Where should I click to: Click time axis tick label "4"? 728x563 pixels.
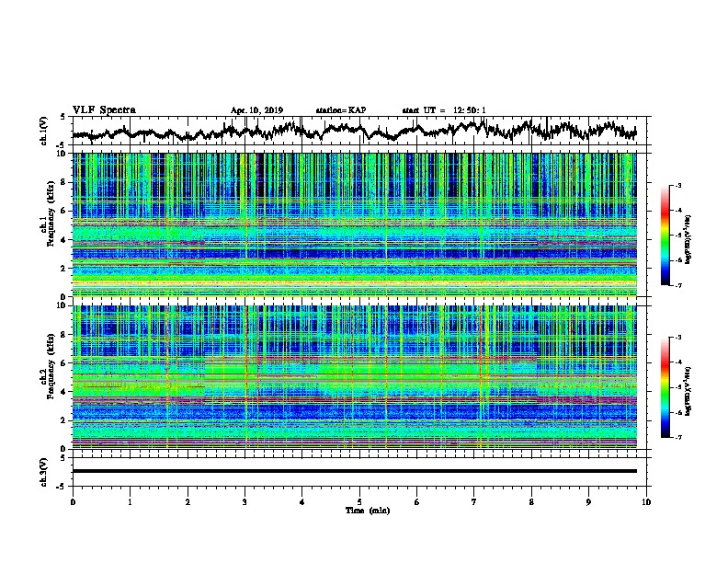pyautogui.click(x=302, y=502)
